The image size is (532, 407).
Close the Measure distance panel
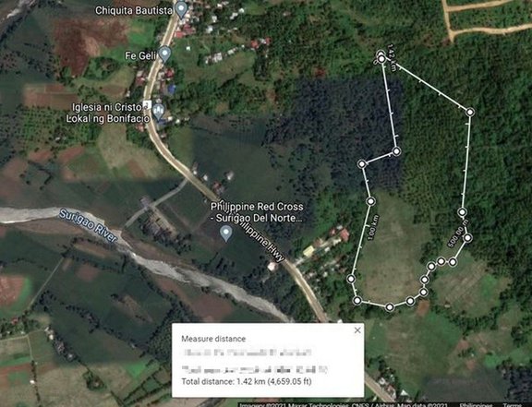click(x=357, y=330)
